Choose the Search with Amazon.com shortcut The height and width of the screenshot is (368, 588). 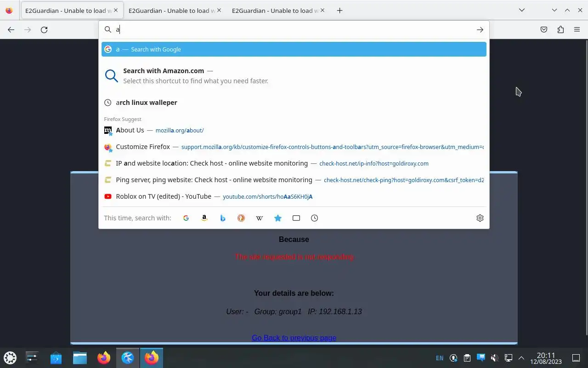[294, 75]
